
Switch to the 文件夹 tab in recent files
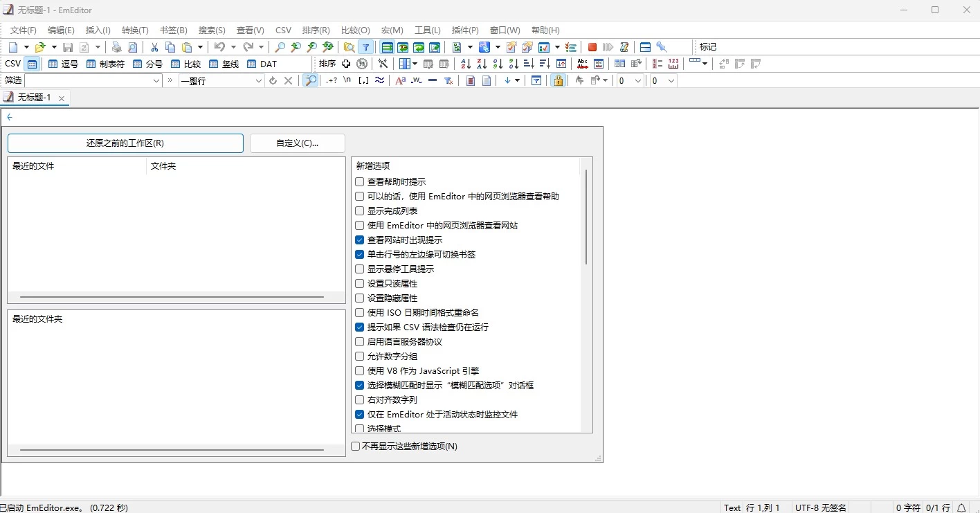point(163,165)
